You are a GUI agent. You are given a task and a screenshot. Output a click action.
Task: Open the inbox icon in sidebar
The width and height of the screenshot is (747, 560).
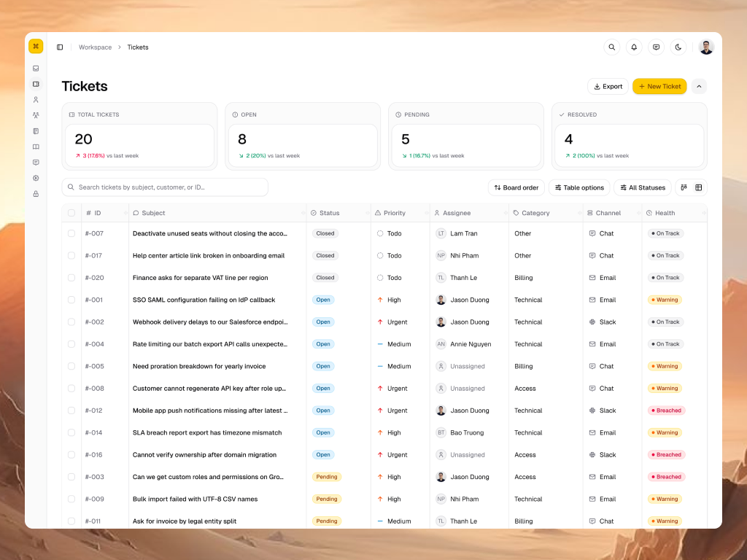36,69
